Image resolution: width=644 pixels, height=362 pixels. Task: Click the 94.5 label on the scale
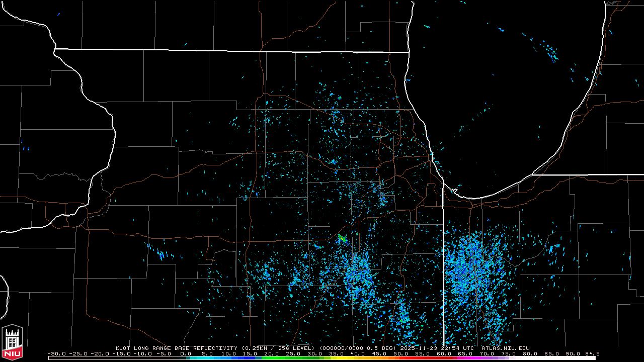tap(591, 353)
